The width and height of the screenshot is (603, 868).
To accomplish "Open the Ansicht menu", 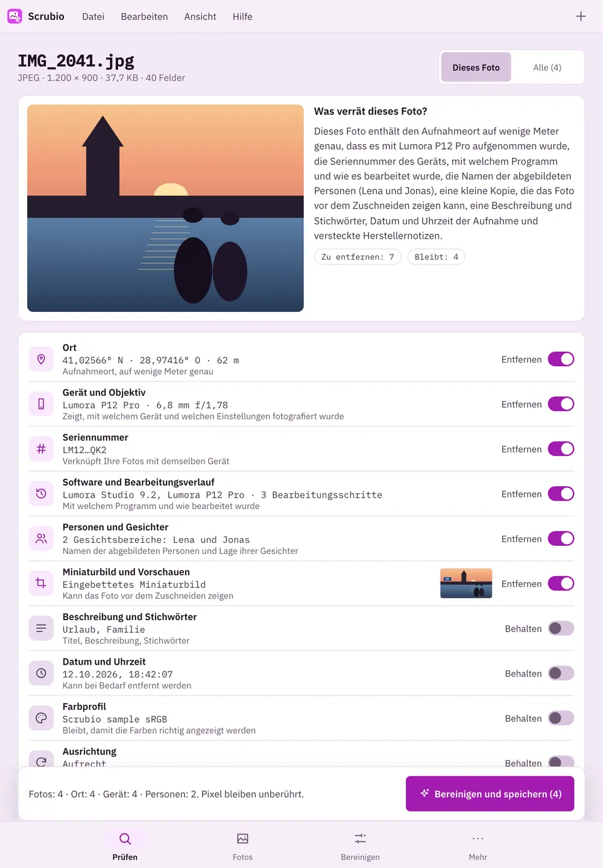I will click(200, 16).
